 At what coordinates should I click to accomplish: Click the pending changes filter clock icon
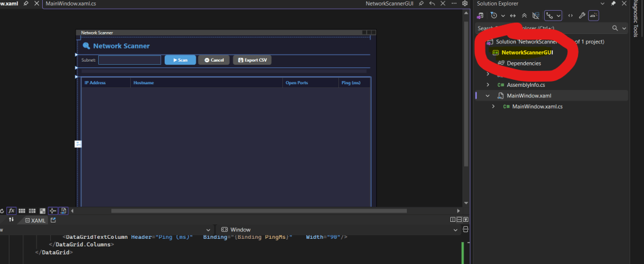494,15
